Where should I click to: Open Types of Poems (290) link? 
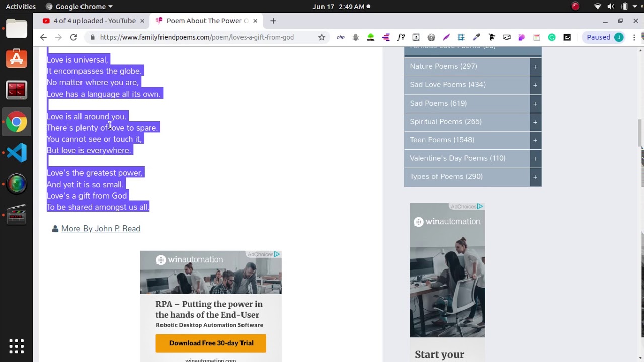click(x=446, y=177)
